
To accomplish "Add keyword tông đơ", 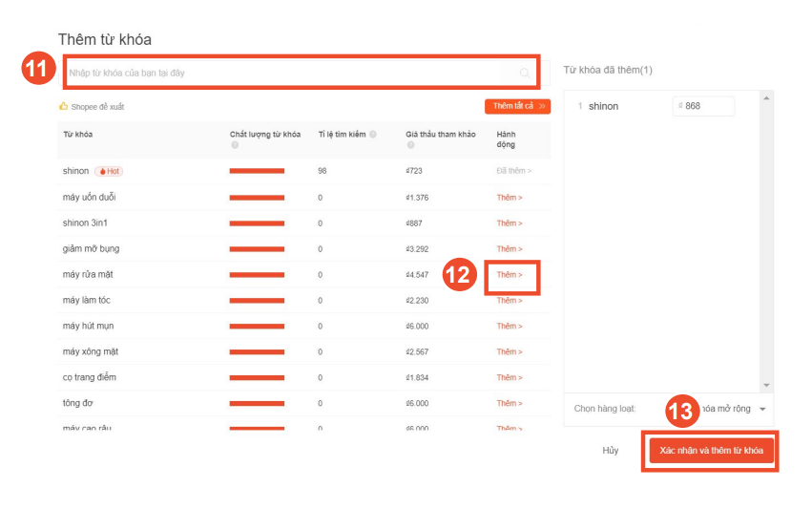I will point(510,403).
